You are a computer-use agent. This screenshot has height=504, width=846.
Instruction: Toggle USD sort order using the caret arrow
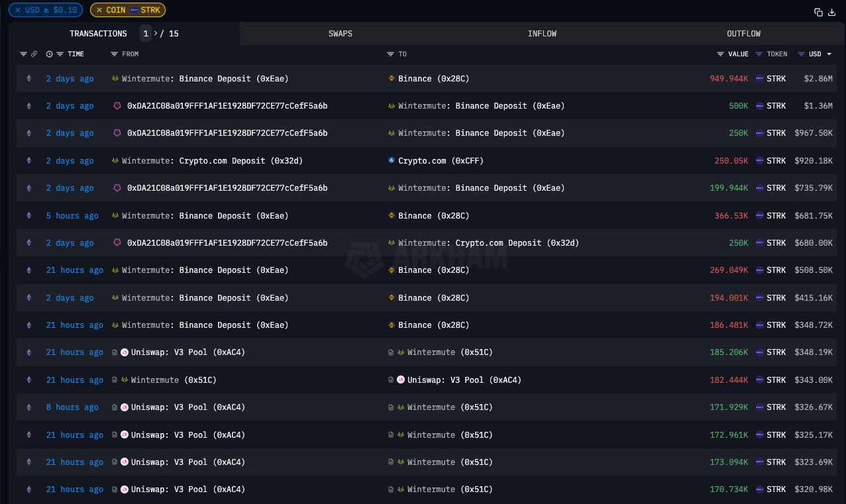tap(829, 54)
